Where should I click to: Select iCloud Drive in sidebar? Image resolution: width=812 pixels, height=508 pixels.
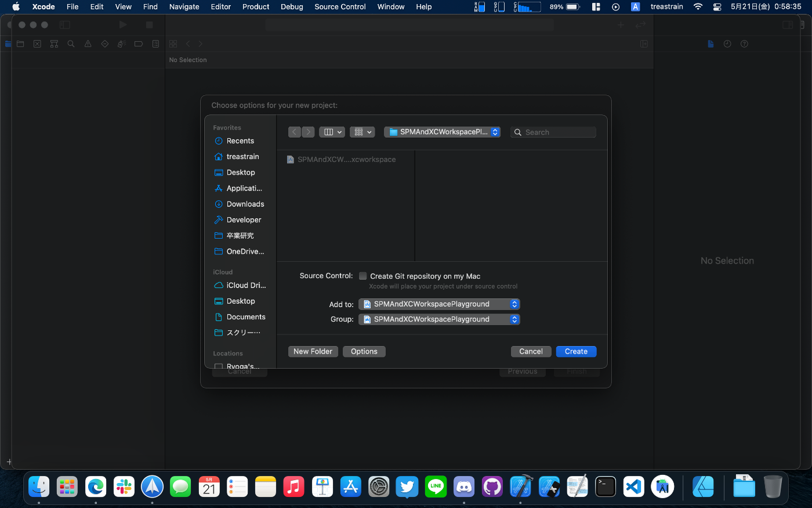pos(246,286)
